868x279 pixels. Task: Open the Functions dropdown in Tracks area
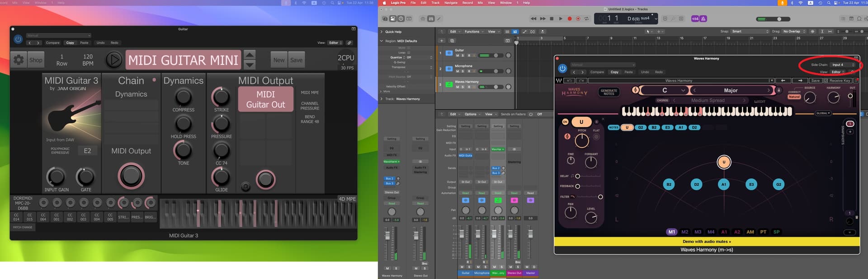click(474, 32)
